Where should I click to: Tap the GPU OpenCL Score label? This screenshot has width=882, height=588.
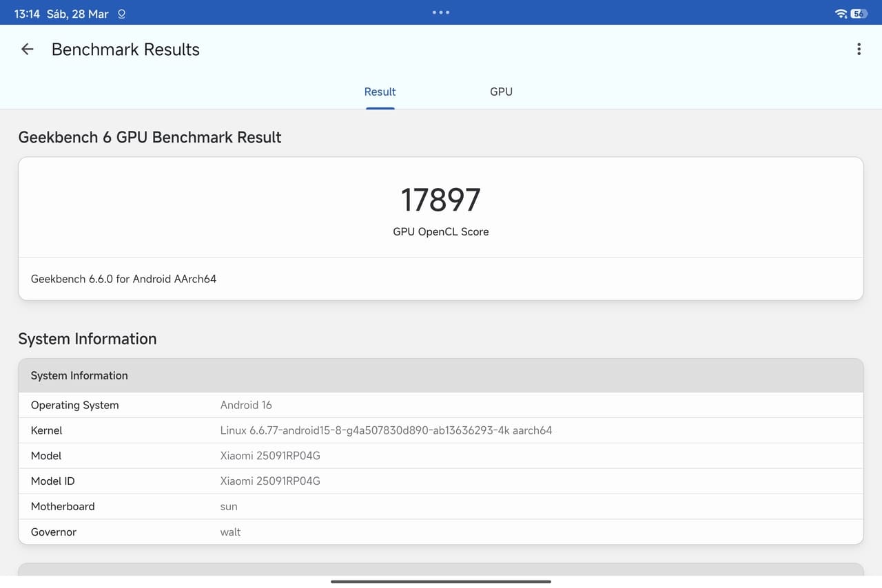click(440, 232)
